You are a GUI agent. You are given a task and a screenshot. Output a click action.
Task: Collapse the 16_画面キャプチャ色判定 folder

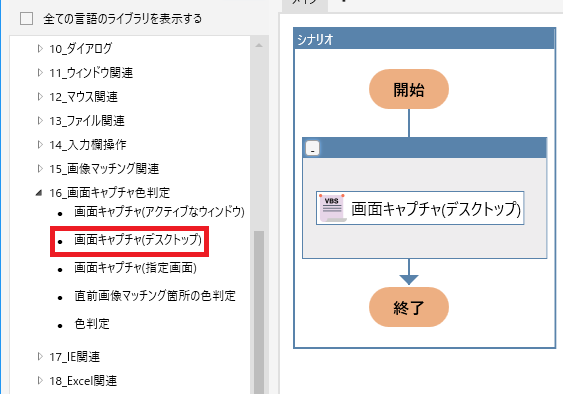[39, 193]
